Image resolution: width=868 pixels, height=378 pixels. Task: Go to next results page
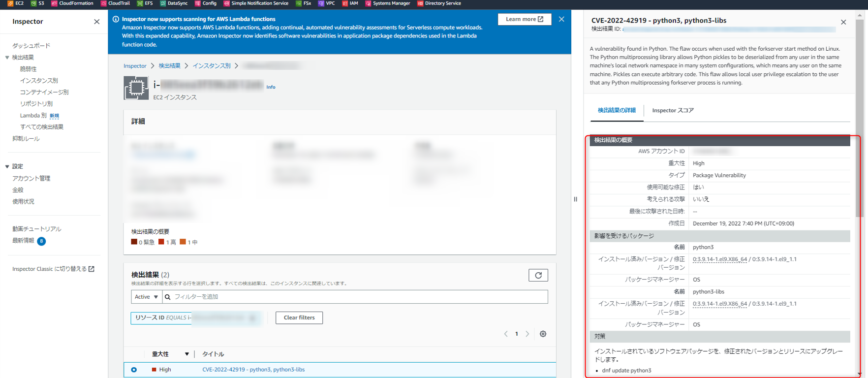[527, 334]
